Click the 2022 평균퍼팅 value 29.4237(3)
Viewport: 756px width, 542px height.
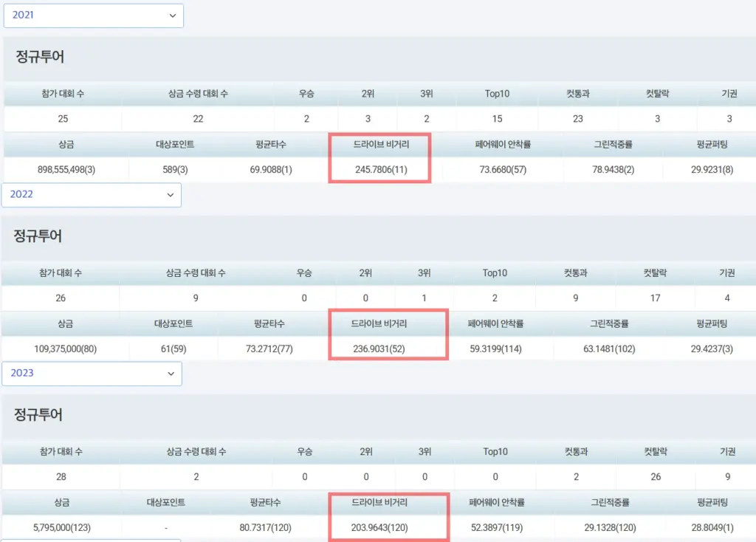pos(711,349)
